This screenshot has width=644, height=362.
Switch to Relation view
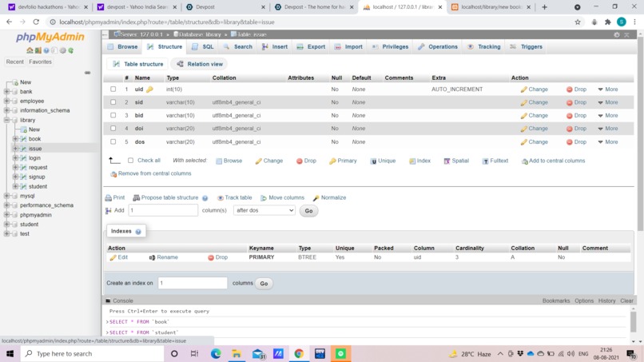pyautogui.click(x=200, y=64)
